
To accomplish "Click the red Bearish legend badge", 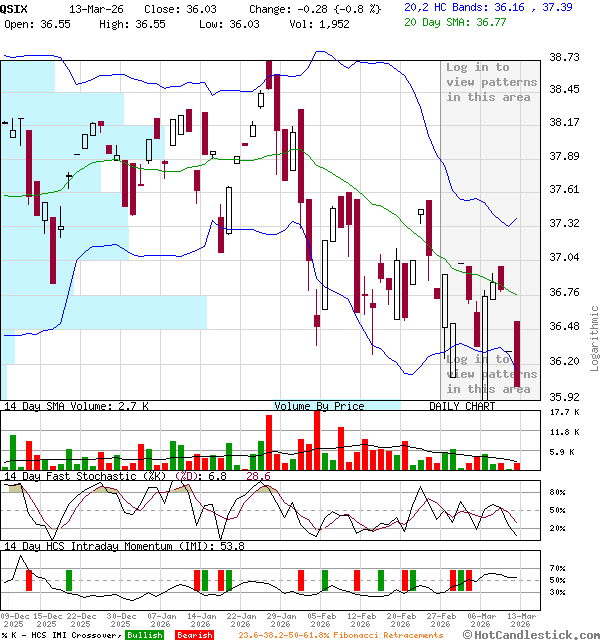I will click(193, 635).
